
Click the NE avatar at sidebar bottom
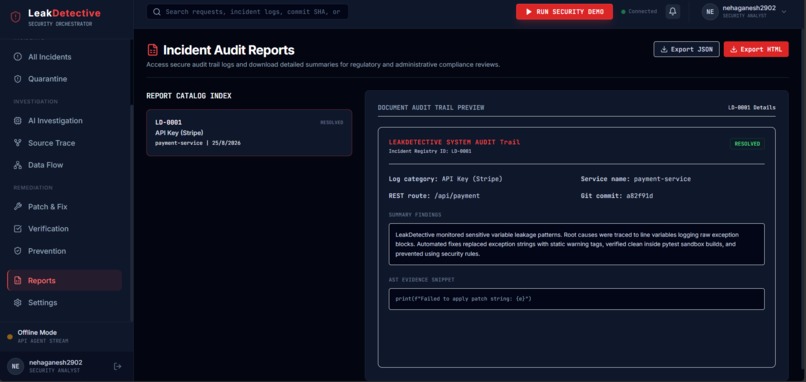pyautogui.click(x=15, y=366)
